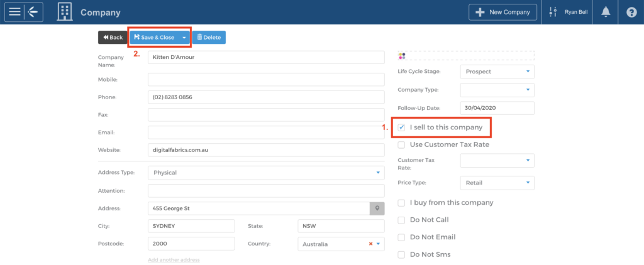Click the Address field with 455 George St
This screenshot has width=644, height=265.
[x=258, y=208]
